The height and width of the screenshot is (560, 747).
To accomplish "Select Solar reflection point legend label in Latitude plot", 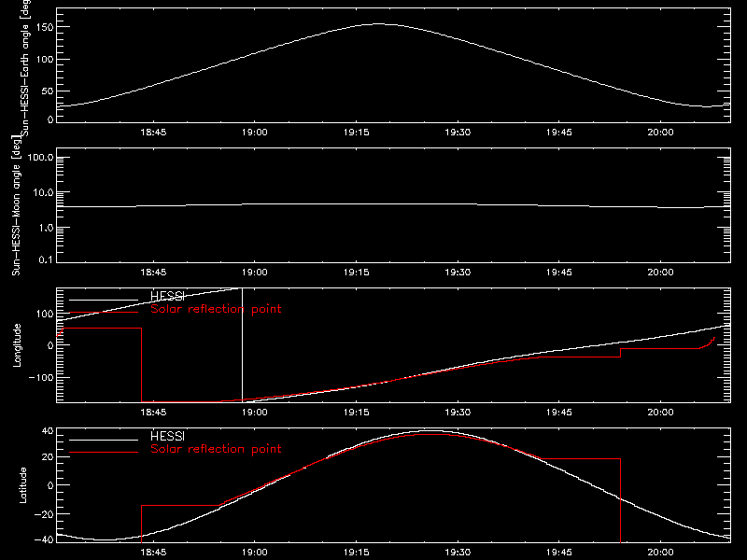I will 216,449.
